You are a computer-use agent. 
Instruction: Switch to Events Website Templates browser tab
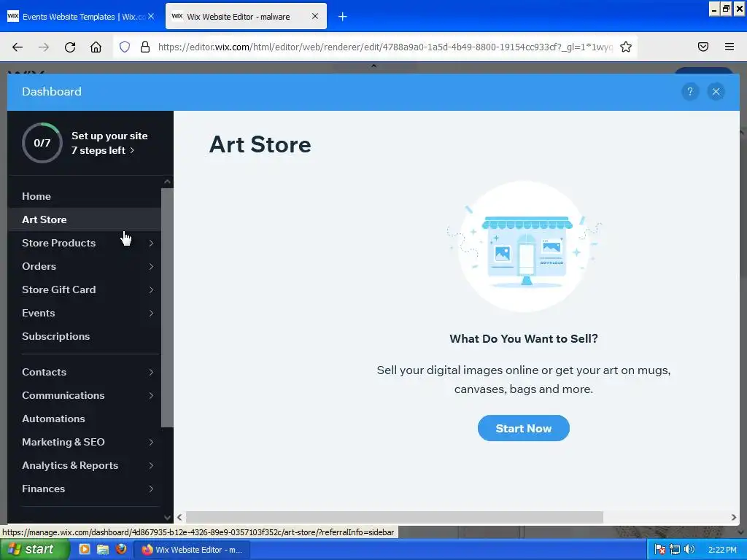click(x=81, y=17)
